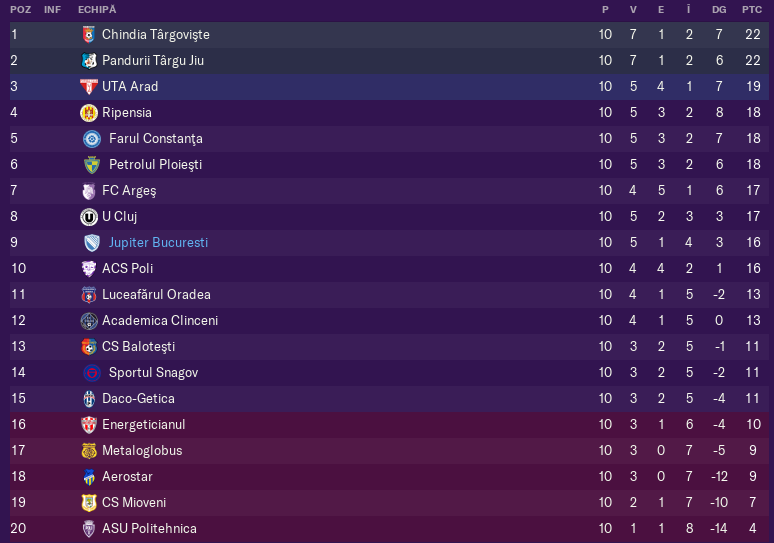
Task: Select the ASU Politehnica table row
Action: [389, 529]
